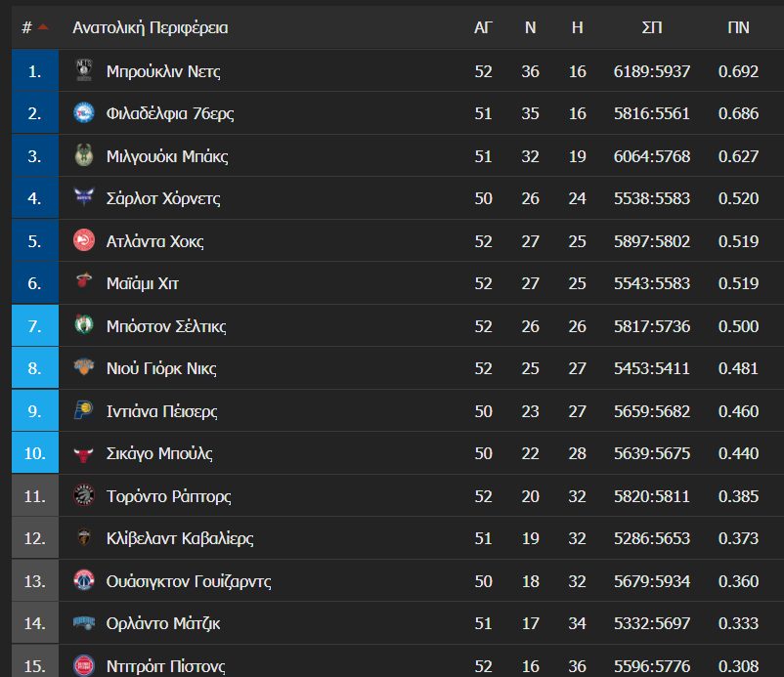784x677 pixels.
Task: Click the dark blue rank 1 badge
Action: [35, 70]
